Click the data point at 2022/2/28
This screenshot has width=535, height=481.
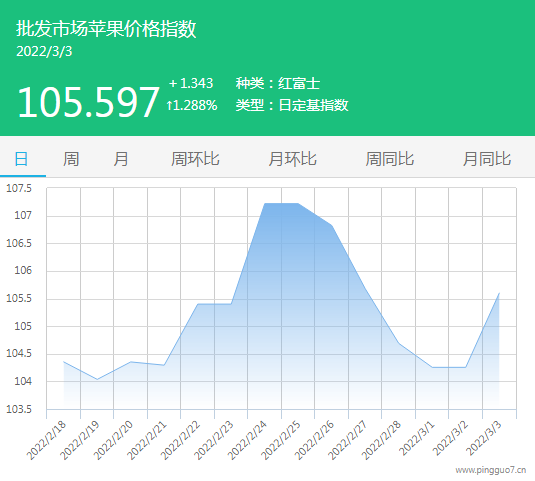click(x=399, y=343)
